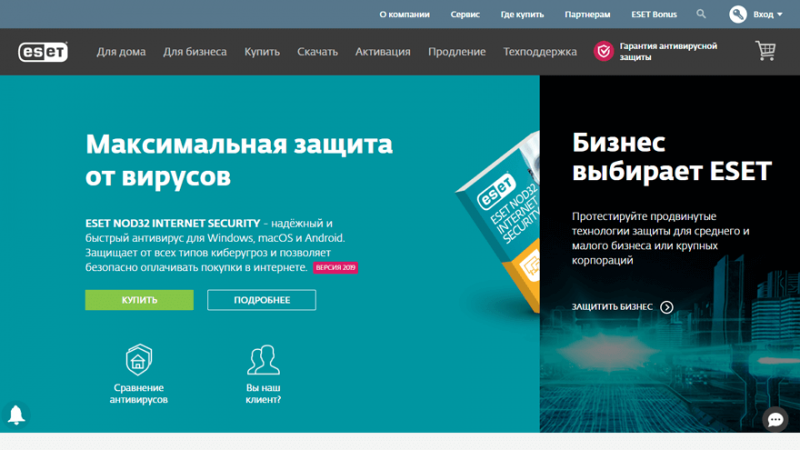Open the Купить navigation item
Viewport: 800px width, 450px height.
tap(262, 52)
